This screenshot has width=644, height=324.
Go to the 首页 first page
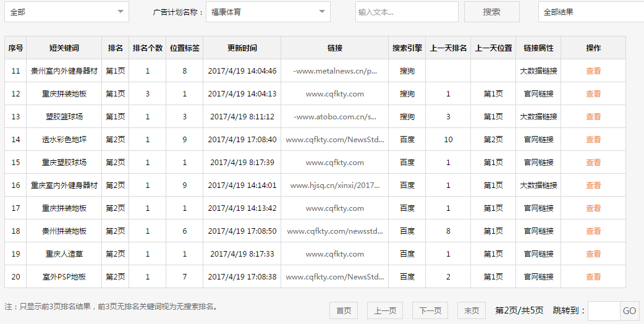click(344, 310)
